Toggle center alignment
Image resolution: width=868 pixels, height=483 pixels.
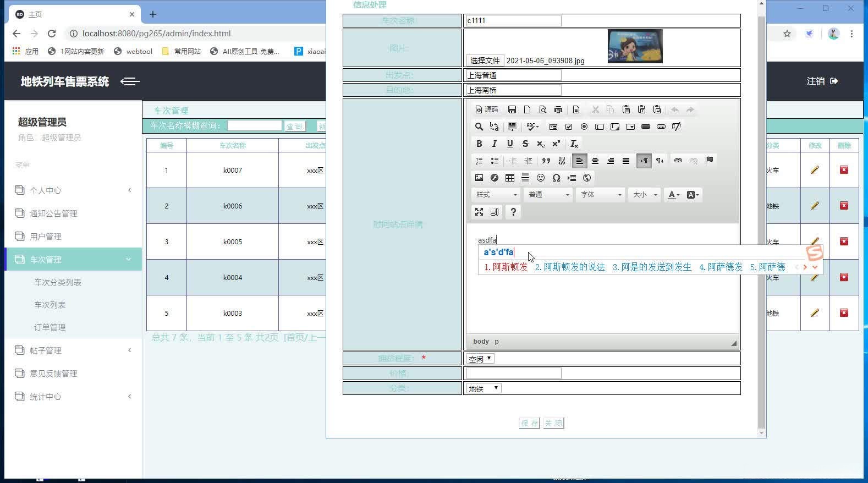click(595, 161)
